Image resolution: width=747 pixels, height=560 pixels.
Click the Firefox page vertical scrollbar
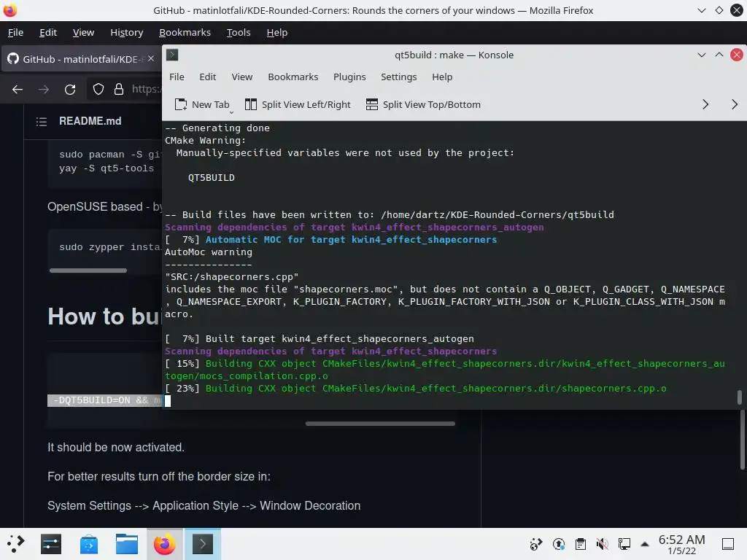tap(742, 438)
